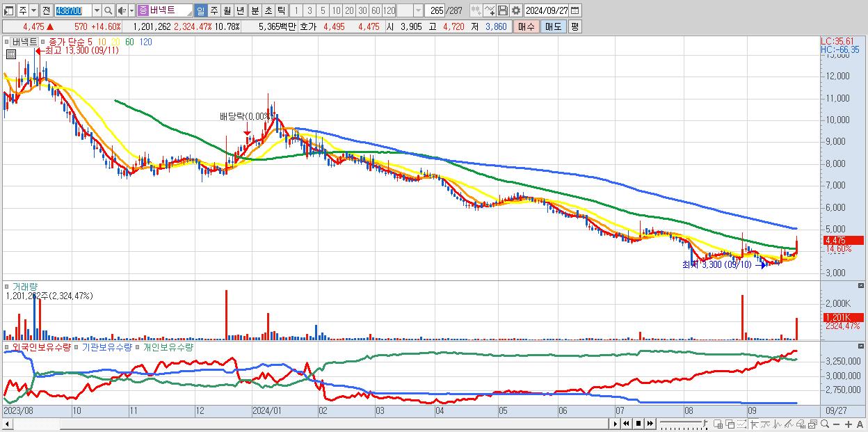Click the 주 button at top left

coord(23,10)
